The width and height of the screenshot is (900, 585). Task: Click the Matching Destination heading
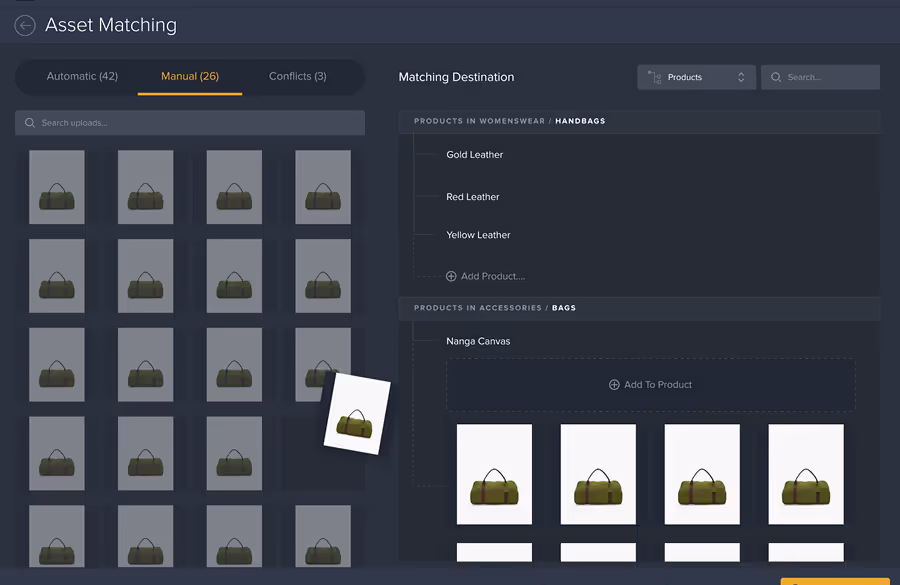pos(456,77)
